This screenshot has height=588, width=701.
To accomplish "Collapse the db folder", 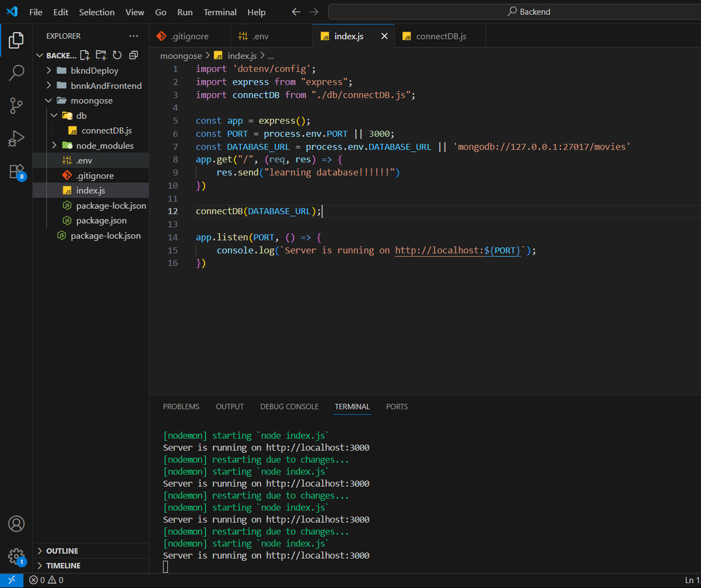I will click(x=91, y=116).
